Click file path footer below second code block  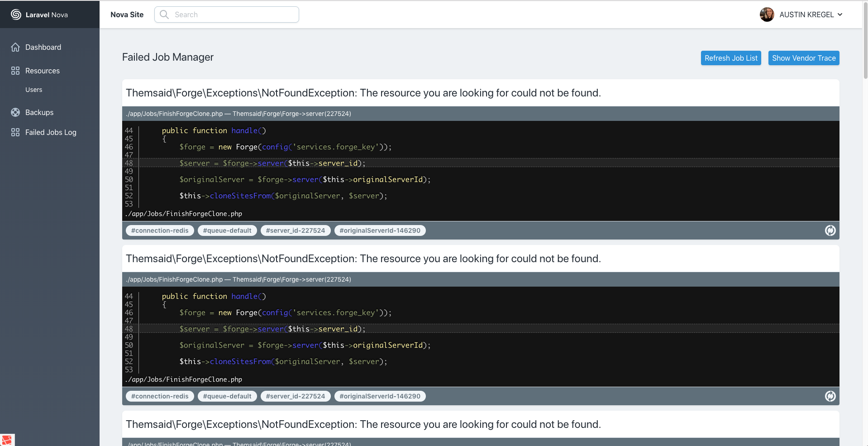pyautogui.click(x=184, y=379)
